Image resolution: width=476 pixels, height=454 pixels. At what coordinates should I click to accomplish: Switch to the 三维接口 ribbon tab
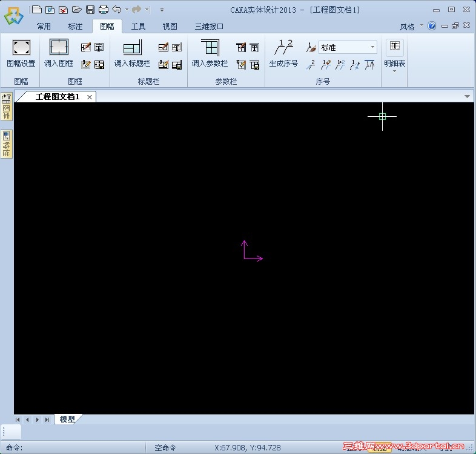point(209,27)
